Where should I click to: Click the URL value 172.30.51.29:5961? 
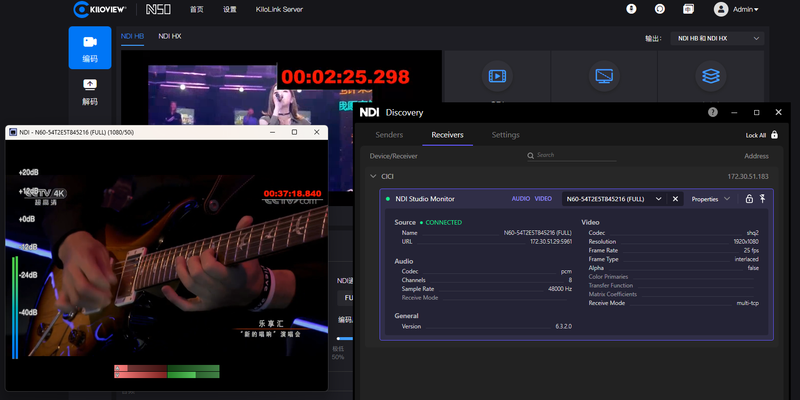click(551, 242)
